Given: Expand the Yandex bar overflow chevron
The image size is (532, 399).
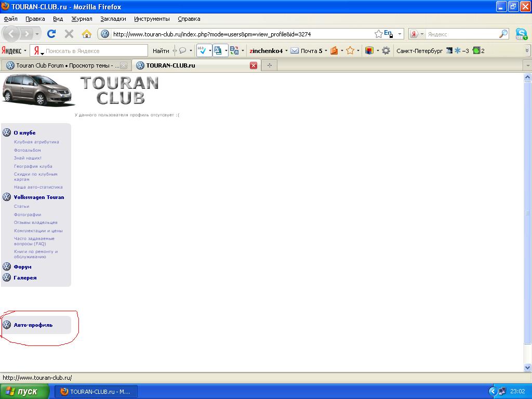Looking at the screenshot, I should click(x=527, y=51).
